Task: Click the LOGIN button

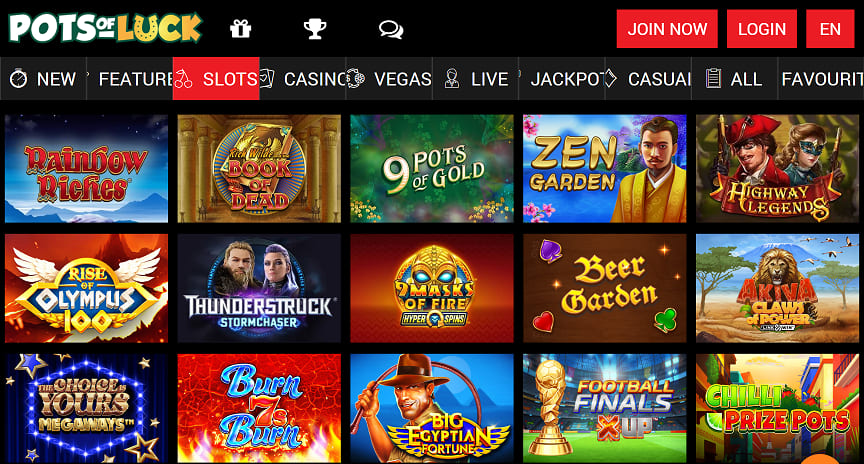Action: point(762,29)
